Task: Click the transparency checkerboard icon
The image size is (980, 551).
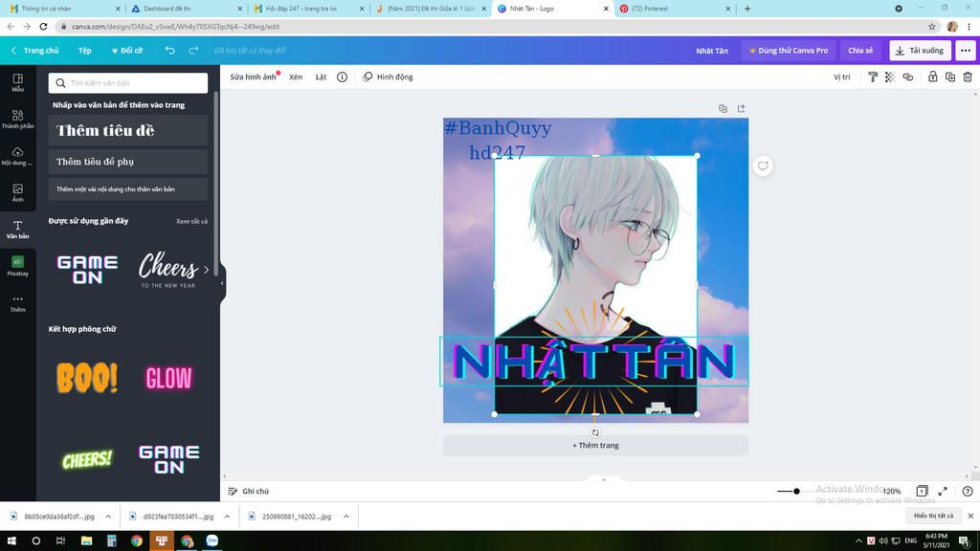Action: (890, 77)
